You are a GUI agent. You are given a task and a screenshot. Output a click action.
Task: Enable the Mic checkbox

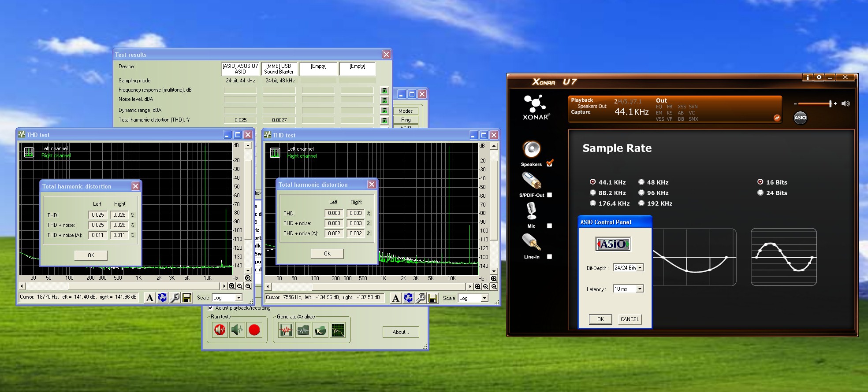[549, 226]
